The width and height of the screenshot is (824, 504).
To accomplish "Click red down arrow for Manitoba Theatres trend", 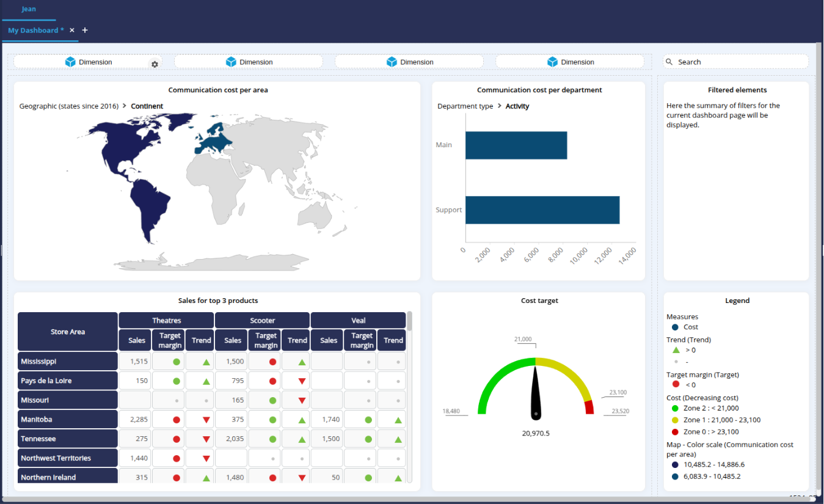I will (206, 420).
